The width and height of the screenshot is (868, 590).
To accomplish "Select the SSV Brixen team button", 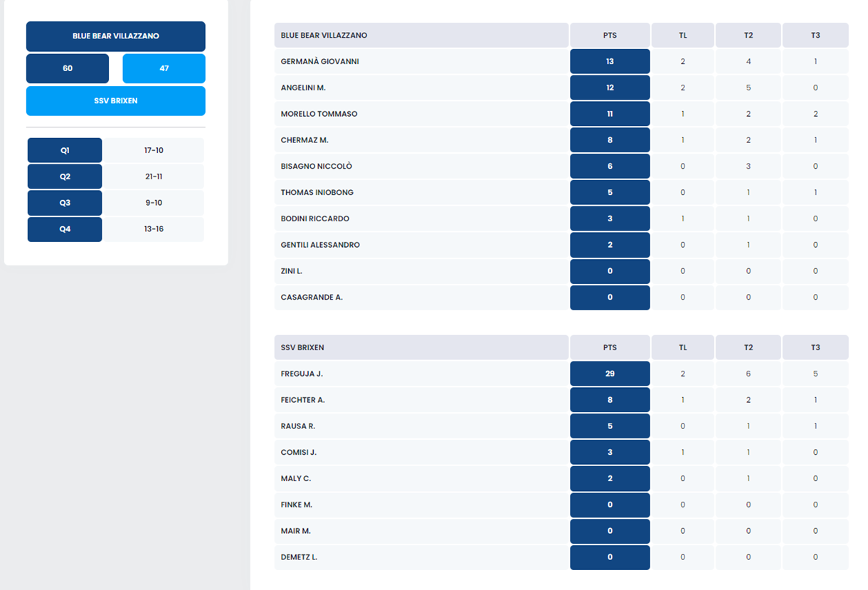I will pos(115,101).
